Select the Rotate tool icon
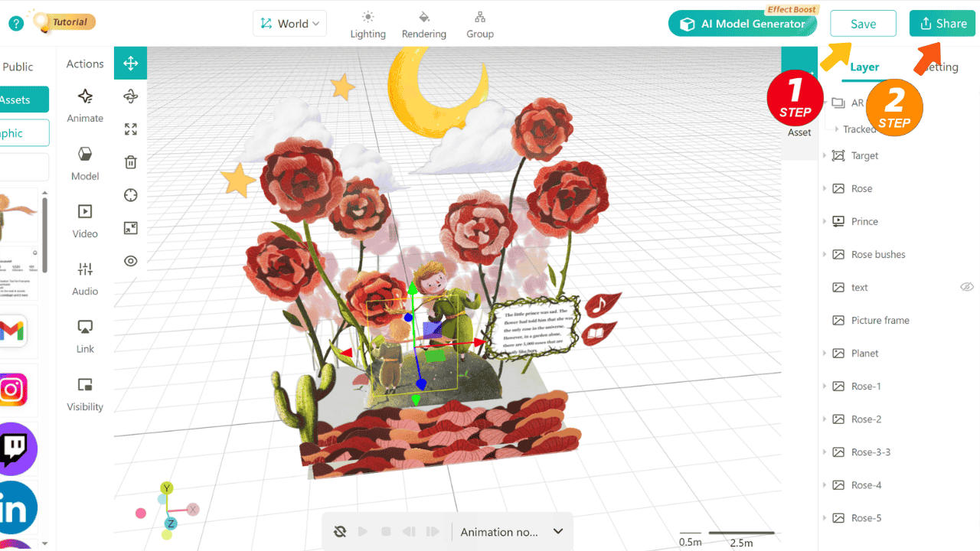The image size is (980, 551). (x=130, y=96)
